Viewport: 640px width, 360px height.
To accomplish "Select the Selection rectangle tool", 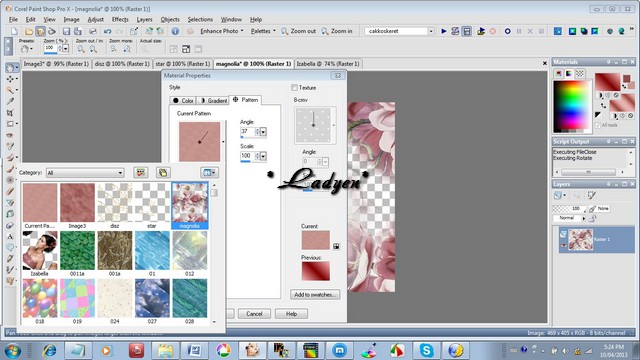I will point(10,124).
